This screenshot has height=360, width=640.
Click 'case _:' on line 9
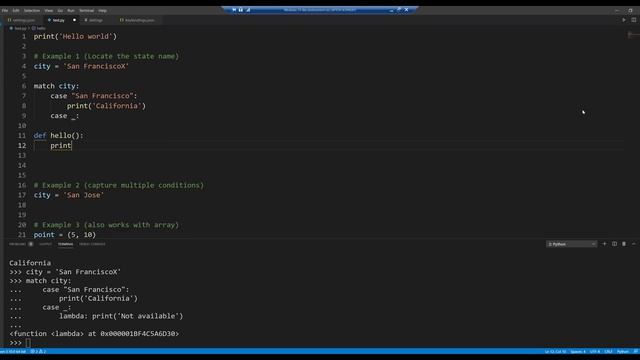65,116
